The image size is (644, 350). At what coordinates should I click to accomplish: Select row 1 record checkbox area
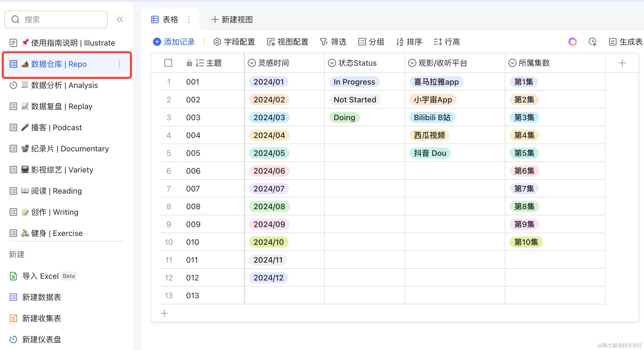coord(169,82)
